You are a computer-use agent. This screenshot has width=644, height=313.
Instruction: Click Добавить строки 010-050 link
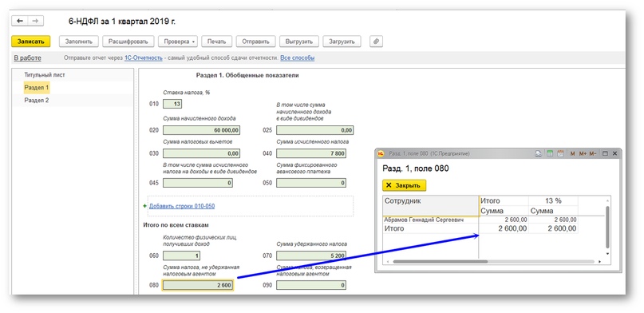pos(181,206)
